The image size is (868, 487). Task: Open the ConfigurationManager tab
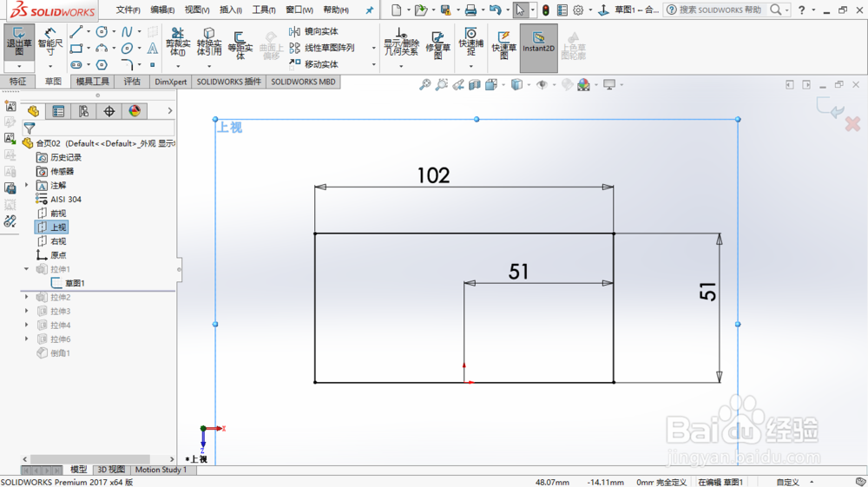click(83, 111)
